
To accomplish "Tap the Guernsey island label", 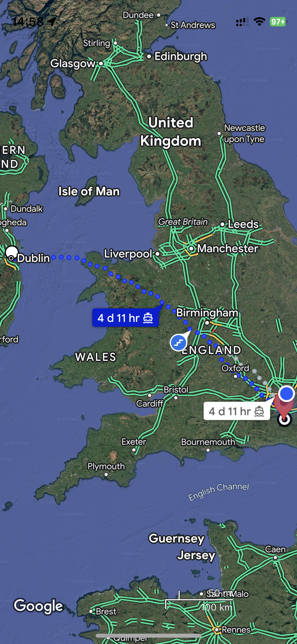I will click(x=176, y=538).
